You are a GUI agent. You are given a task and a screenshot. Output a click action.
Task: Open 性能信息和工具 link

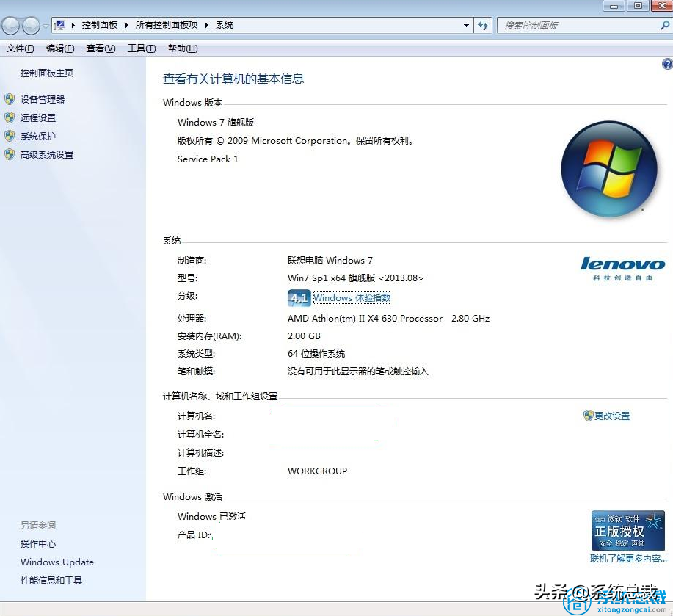pos(51,581)
